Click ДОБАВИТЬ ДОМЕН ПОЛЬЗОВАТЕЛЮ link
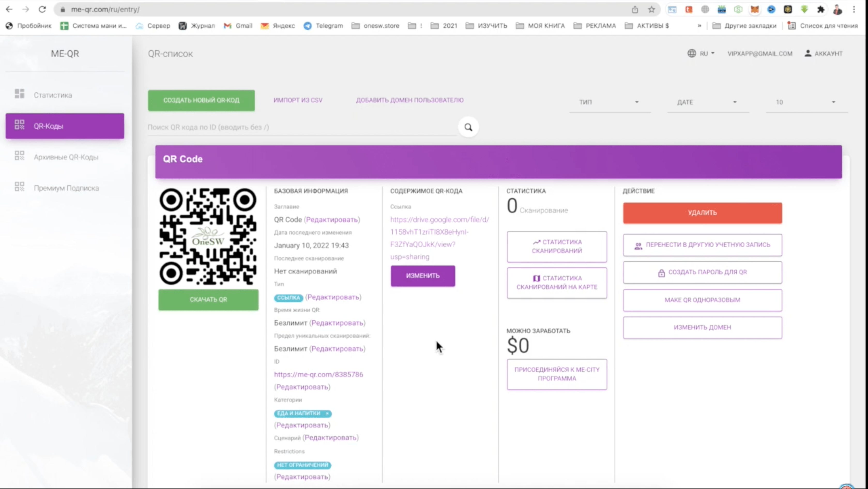The image size is (868, 489). [410, 100]
